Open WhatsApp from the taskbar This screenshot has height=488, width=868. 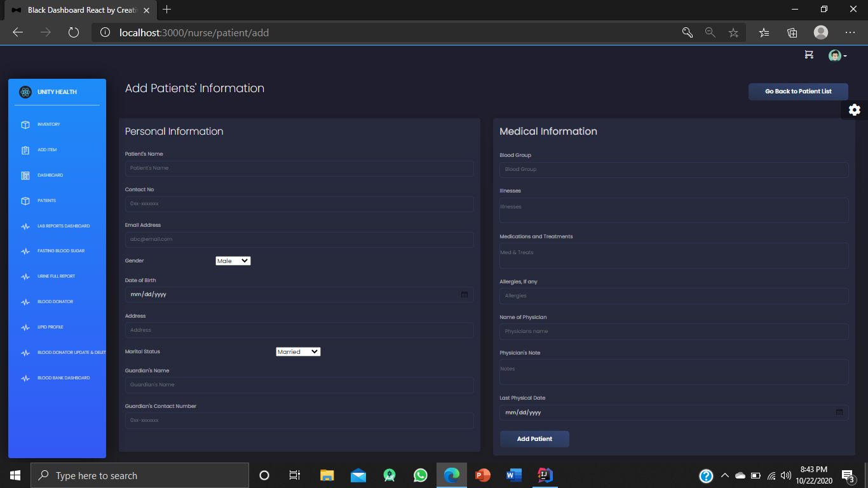pos(421,475)
